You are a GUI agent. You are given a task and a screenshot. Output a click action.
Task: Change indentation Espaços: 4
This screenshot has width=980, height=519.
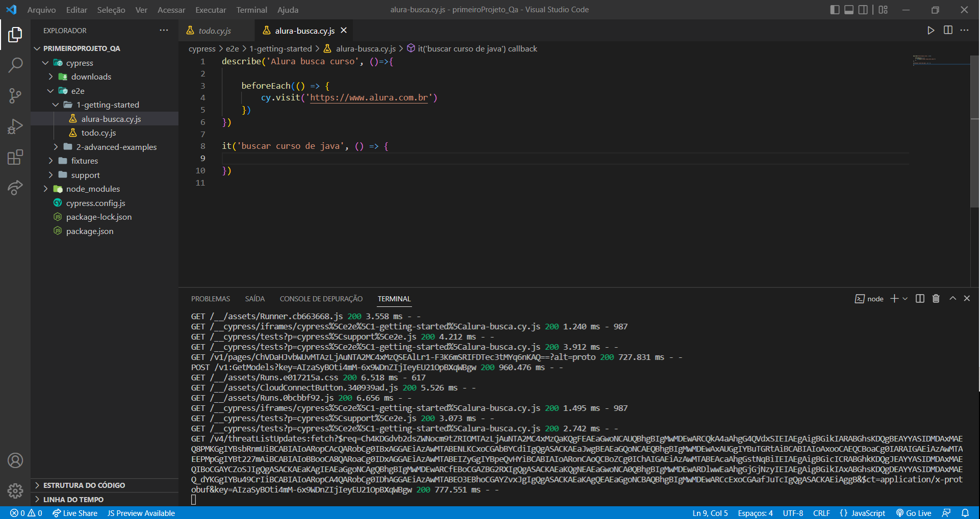(x=755, y=513)
